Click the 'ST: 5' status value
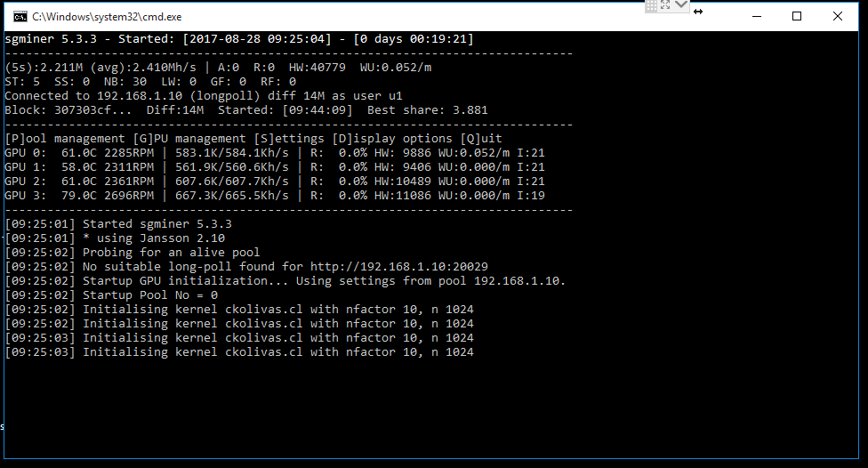The height and width of the screenshot is (468, 868). pyautogui.click(x=22, y=82)
